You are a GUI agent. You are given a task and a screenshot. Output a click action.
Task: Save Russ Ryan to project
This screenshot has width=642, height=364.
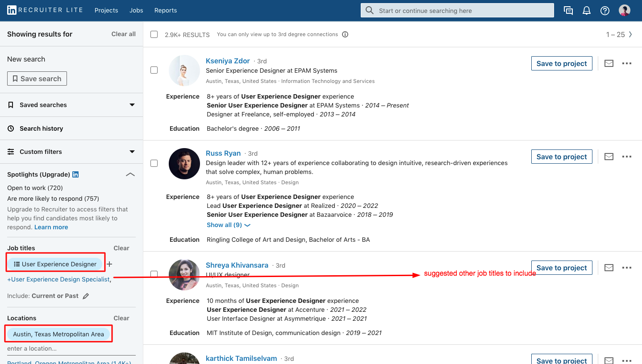(562, 157)
